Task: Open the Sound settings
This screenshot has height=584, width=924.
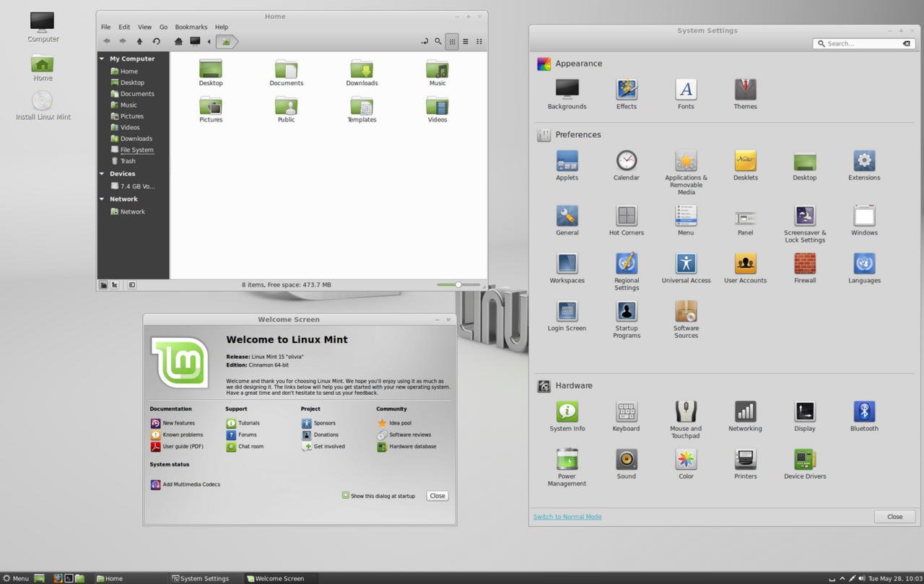Action: pos(627,463)
